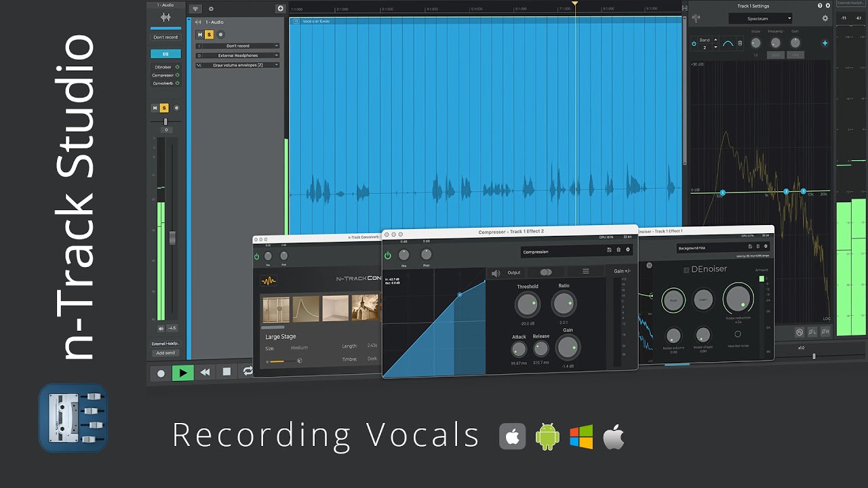Click the waveform icon atop mixer strip
Screen dimensions: 868x488
tap(165, 17)
